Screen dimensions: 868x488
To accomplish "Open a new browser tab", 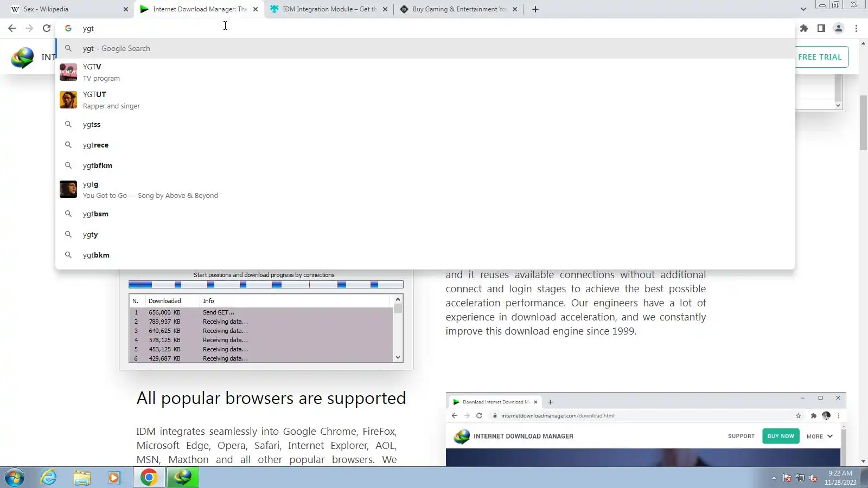I will click(535, 9).
